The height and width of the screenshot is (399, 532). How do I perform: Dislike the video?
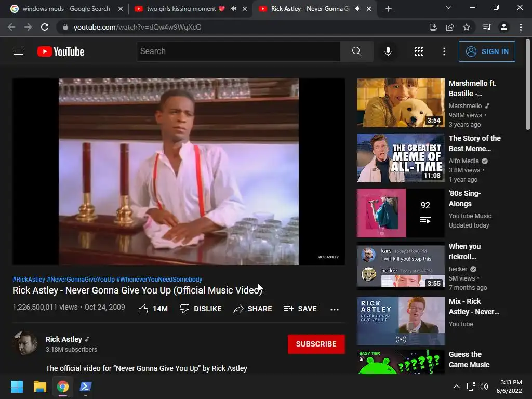[201, 309]
